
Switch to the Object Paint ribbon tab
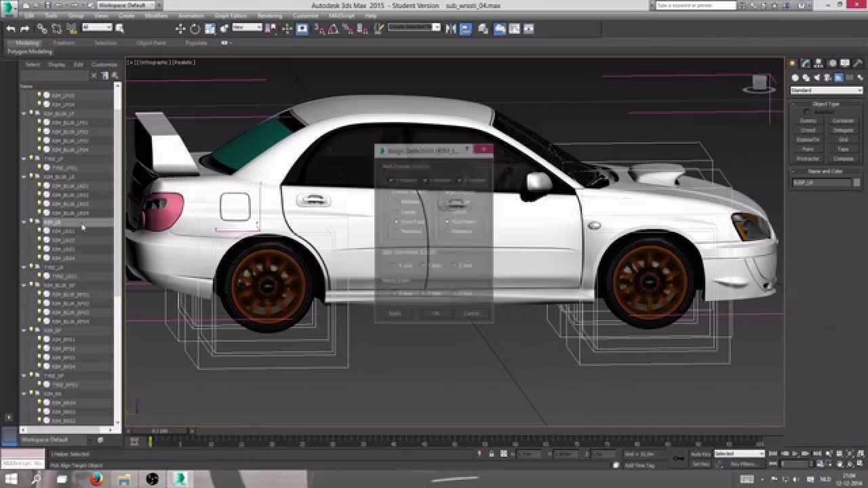[151, 43]
